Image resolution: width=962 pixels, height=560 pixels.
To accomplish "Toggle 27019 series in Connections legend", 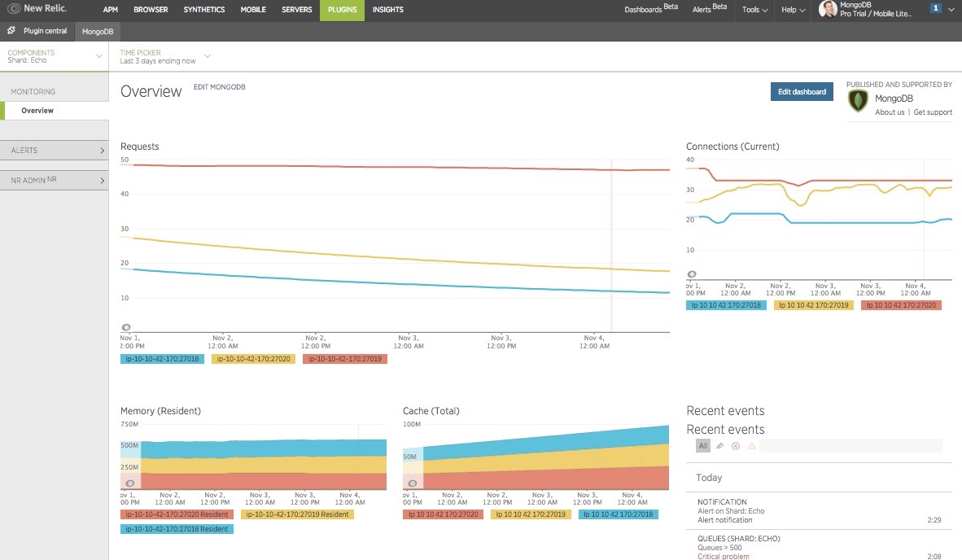I will 814,305.
